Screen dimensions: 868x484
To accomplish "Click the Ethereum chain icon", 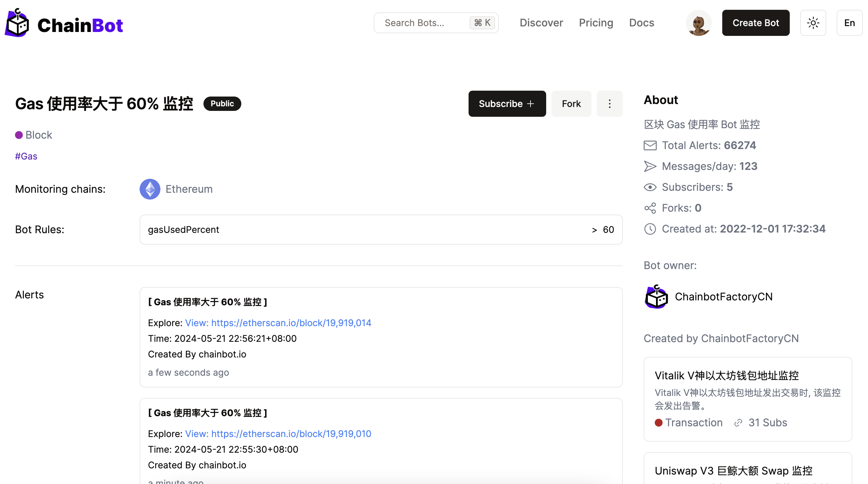I will [150, 189].
